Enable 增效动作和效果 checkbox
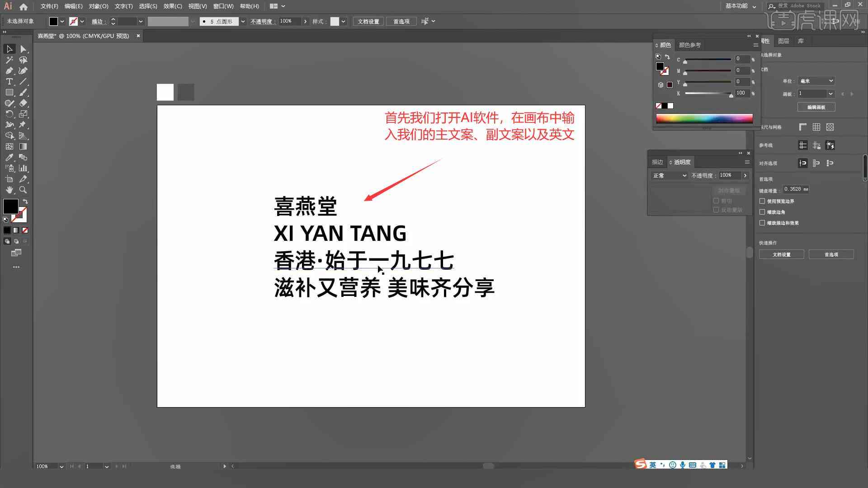The width and height of the screenshot is (868, 488). [x=763, y=223]
